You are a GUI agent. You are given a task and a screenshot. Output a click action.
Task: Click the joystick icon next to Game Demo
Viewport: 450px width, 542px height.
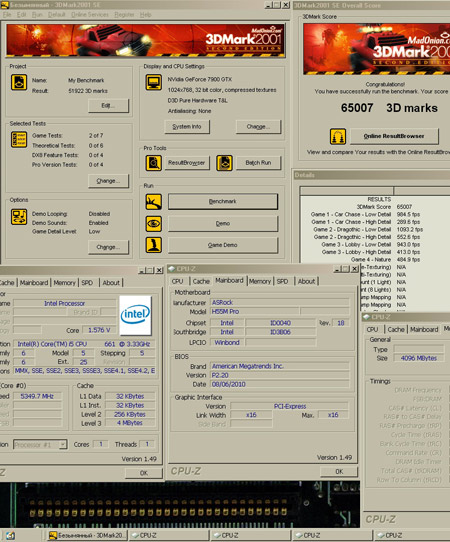click(x=153, y=245)
